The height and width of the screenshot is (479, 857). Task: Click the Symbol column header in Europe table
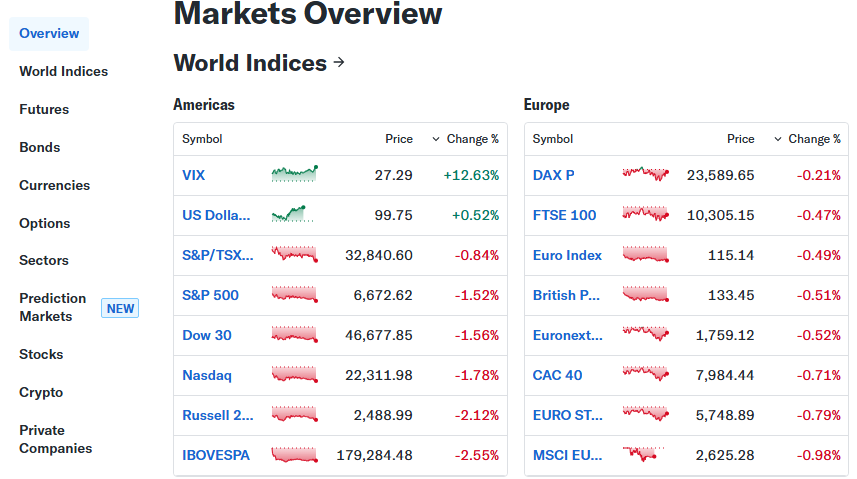click(x=553, y=139)
